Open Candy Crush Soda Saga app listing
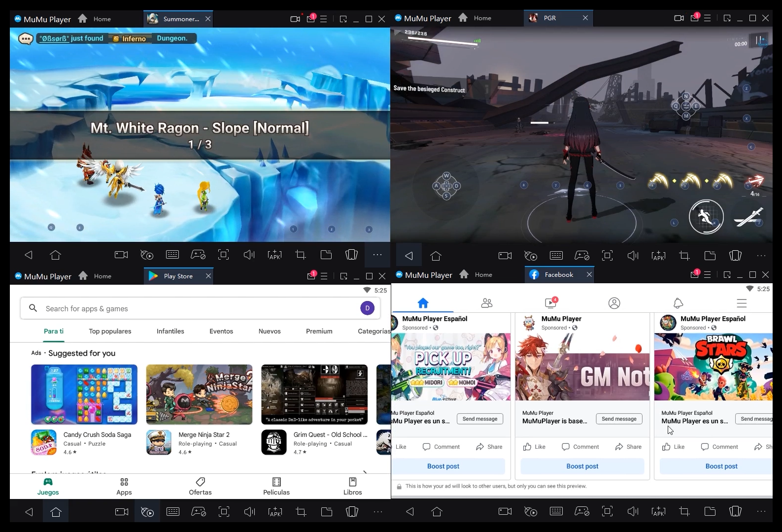The height and width of the screenshot is (532, 782). pyautogui.click(x=84, y=442)
